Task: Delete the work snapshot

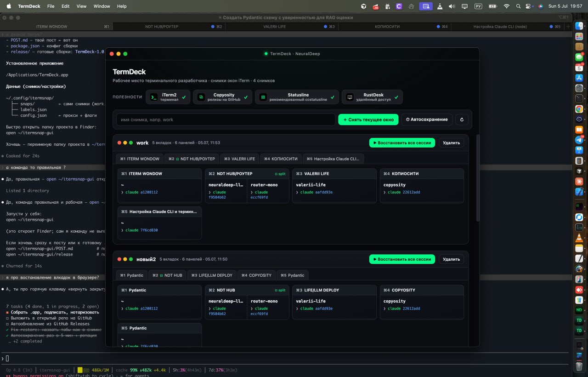Action: click(451, 143)
